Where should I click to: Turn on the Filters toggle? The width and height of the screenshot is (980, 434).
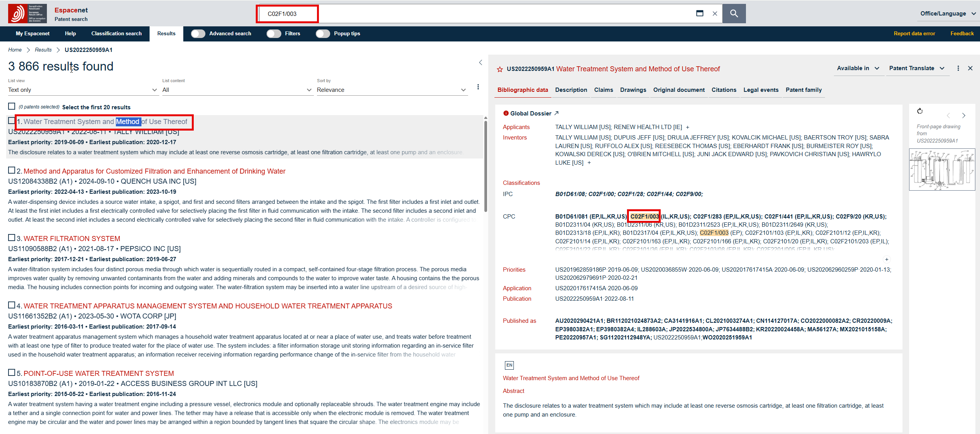[x=274, y=34]
